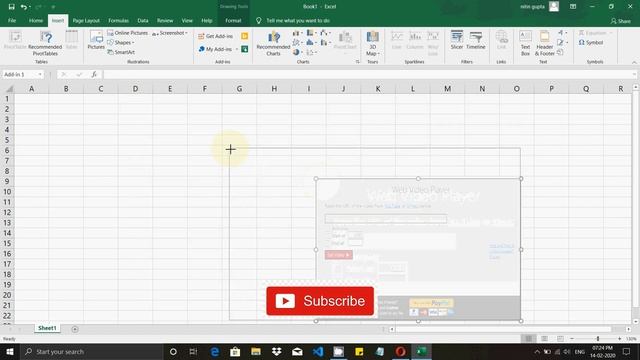This screenshot has width=640, height=360.
Task: Switch to the View tab
Action: [187, 20]
